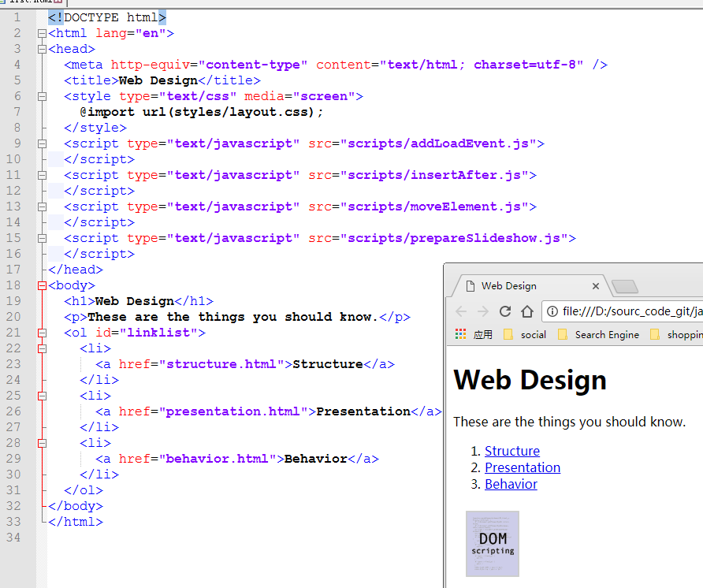Screen dimensions: 703x588
Task: Collapse the moveElement script fold on line 13
Action: pos(42,207)
